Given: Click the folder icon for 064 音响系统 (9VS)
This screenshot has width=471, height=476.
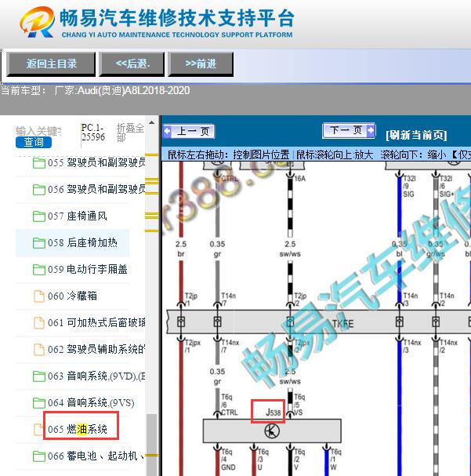Looking at the screenshot, I should pyautogui.click(x=39, y=403).
